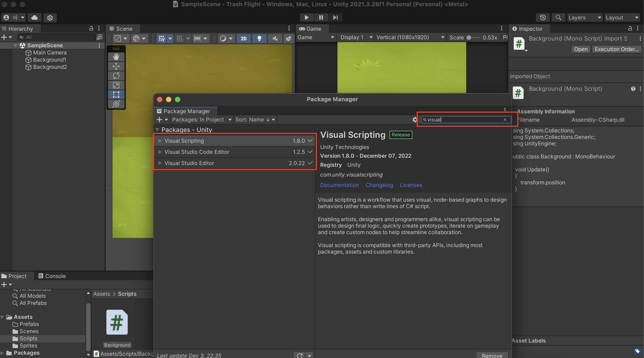Switch to the Project tab
This screenshot has height=358, width=644.
[x=14, y=276]
